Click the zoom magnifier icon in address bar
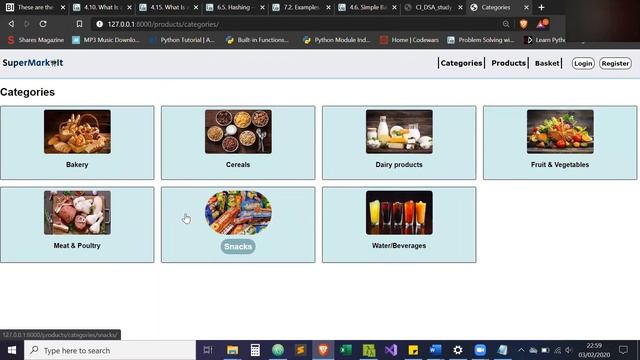Image resolution: width=640 pixels, height=360 pixels. pyautogui.click(x=506, y=24)
